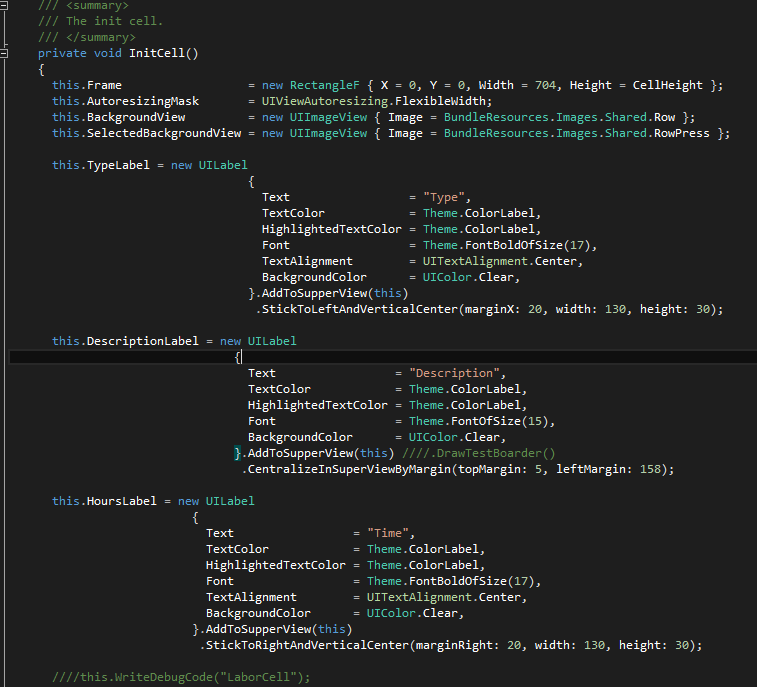Viewport: 757px width, 687px height.
Task: Click the this.Frame property
Action: (87, 85)
